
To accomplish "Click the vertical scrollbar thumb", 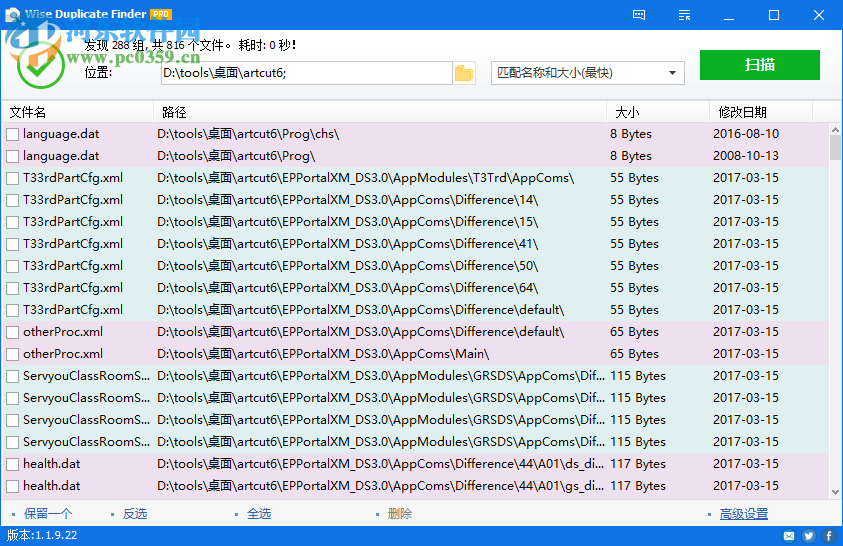I will (x=835, y=147).
